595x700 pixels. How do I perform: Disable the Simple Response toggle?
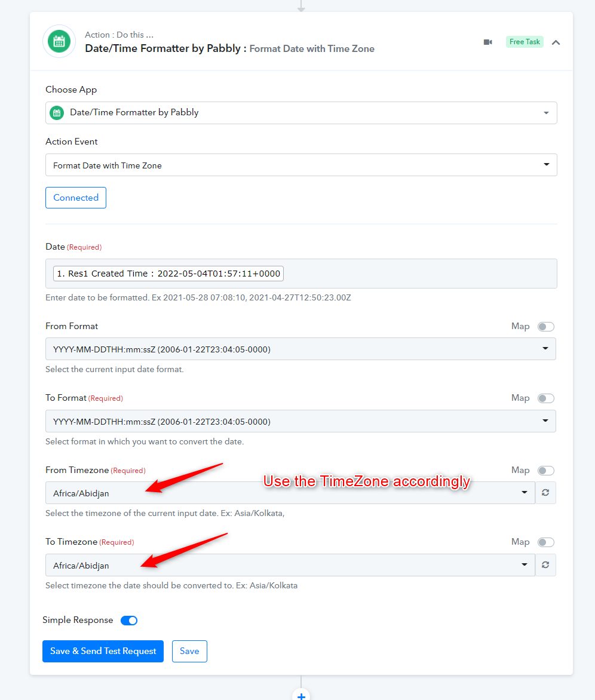pyautogui.click(x=129, y=621)
